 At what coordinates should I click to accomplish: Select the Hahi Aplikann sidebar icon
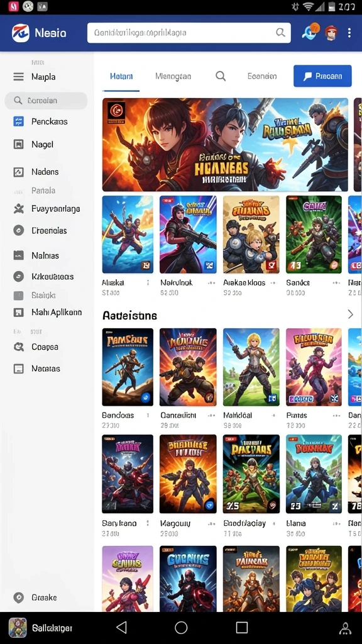(x=18, y=312)
